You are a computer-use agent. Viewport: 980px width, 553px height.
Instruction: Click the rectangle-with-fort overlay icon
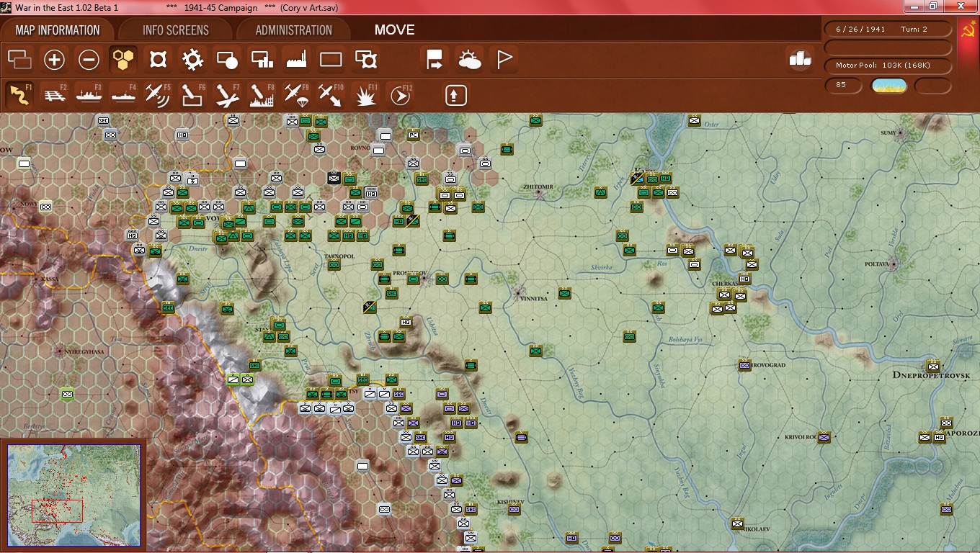click(x=366, y=59)
